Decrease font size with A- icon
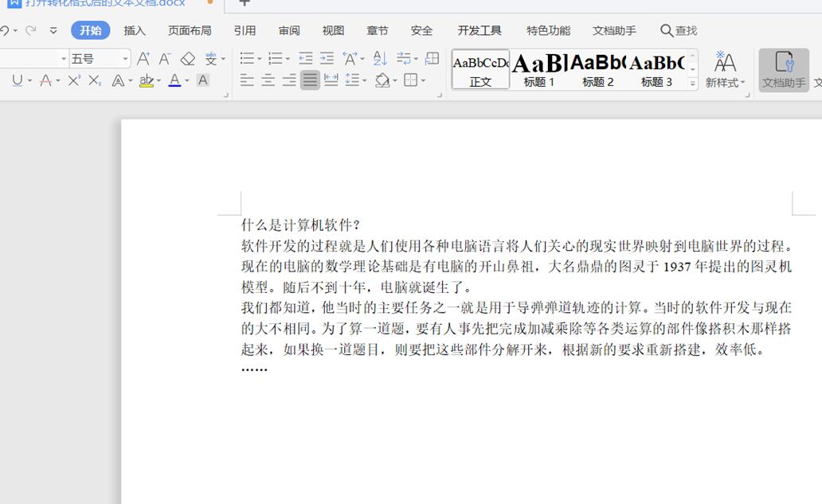Screen dimensions: 822x504 [x=165, y=58]
